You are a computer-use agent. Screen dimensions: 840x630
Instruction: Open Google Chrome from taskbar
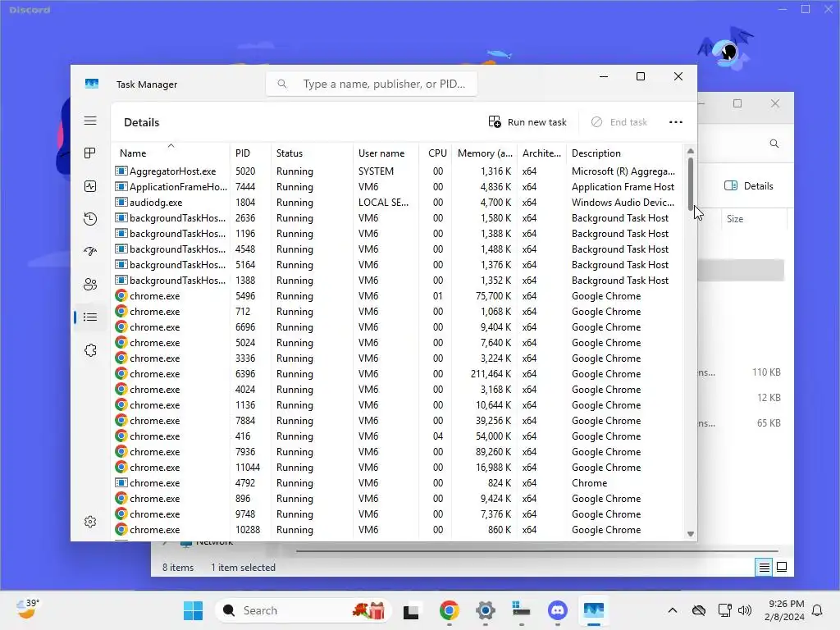(x=449, y=610)
